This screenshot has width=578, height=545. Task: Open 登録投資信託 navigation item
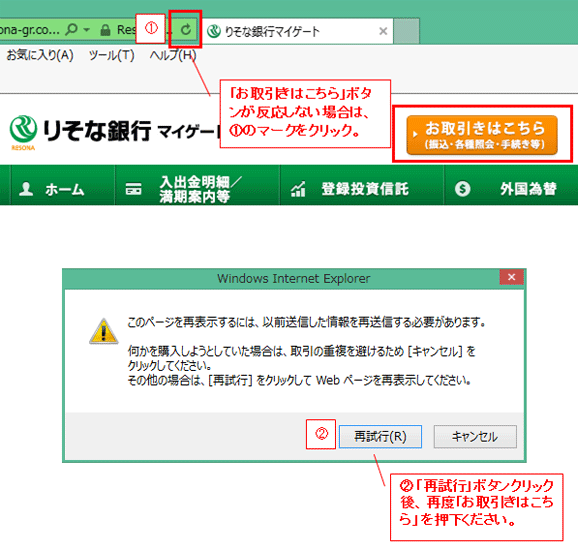coord(362,185)
